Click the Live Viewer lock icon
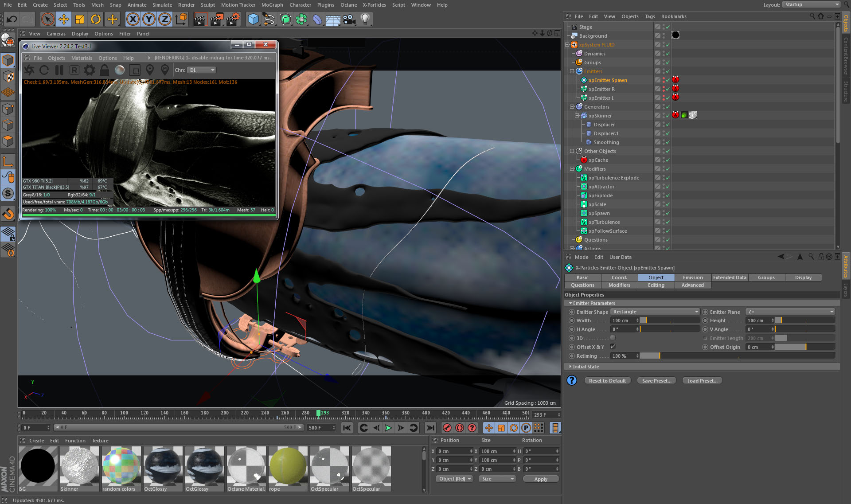Viewport: 851px width, 504px height. (105, 70)
